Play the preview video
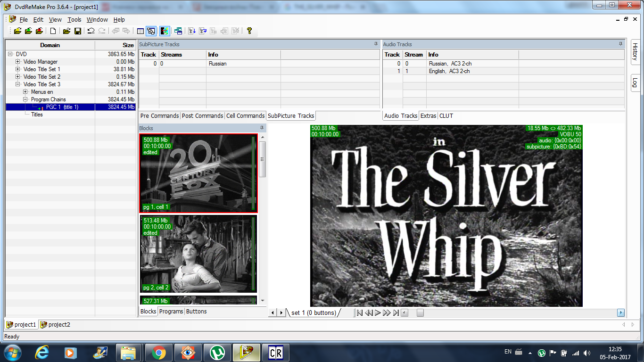Viewport: 644px width, 362px height. [378, 313]
